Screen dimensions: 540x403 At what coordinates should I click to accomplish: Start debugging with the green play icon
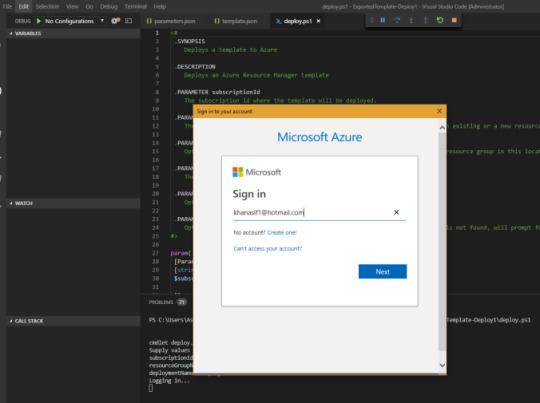(39, 21)
